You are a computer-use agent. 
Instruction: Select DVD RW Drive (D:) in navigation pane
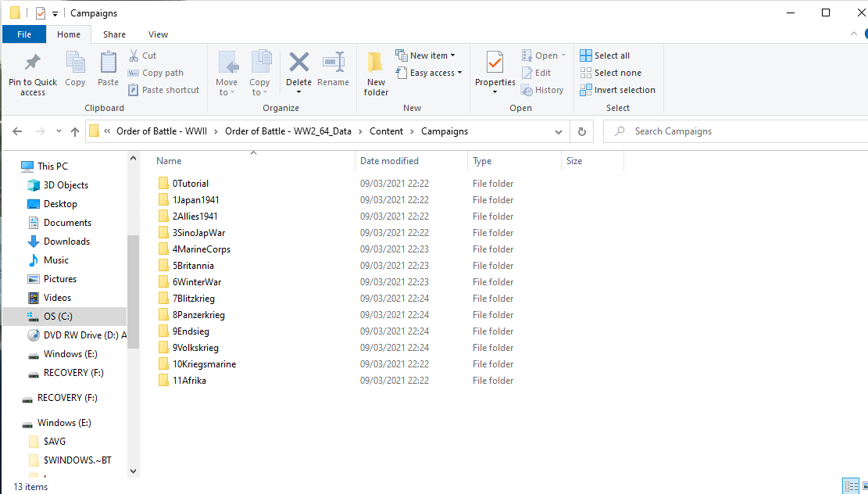point(77,335)
